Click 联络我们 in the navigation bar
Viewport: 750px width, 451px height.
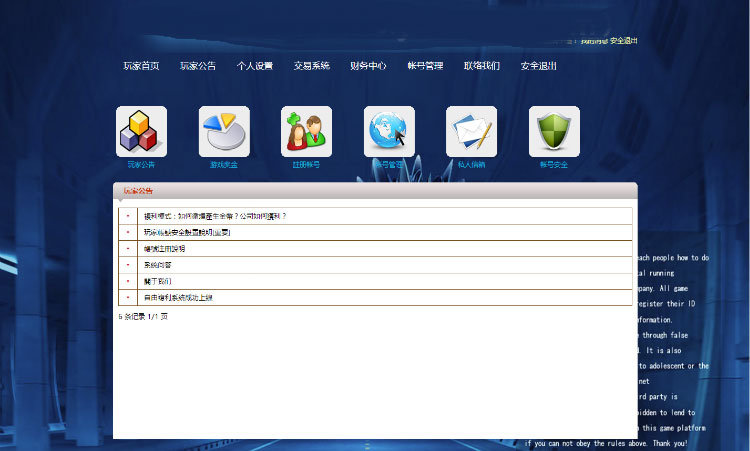coord(482,66)
